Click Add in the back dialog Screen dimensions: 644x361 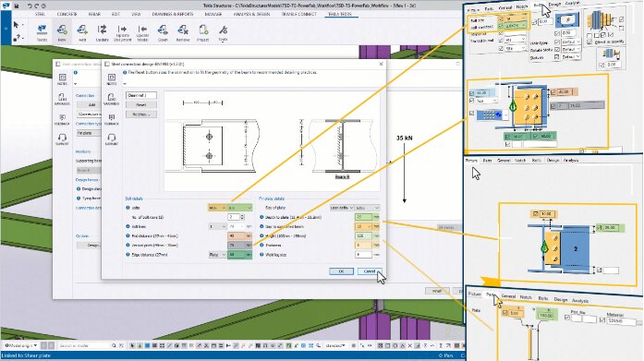click(x=90, y=105)
